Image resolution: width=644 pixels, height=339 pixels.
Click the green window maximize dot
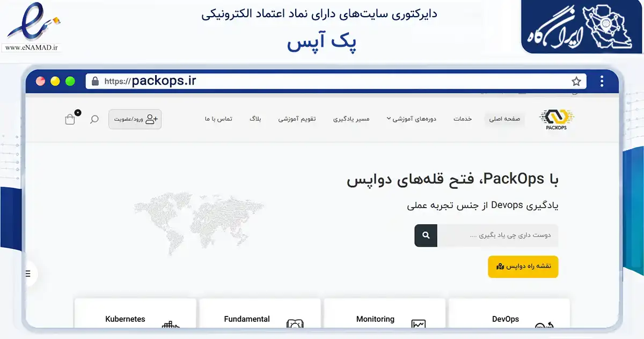tap(70, 82)
